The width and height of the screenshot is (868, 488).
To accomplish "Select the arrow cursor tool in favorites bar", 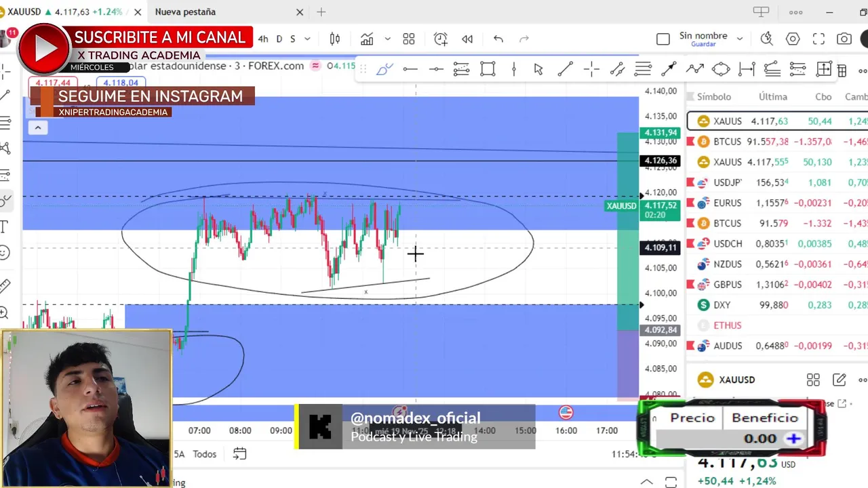I will (538, 69).
